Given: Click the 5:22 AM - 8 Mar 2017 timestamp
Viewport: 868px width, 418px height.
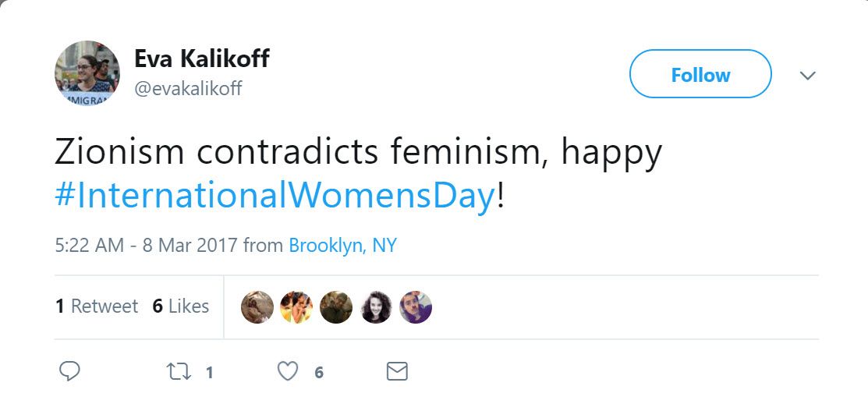Looking at the screenshot, I should (x=147, y=246).
